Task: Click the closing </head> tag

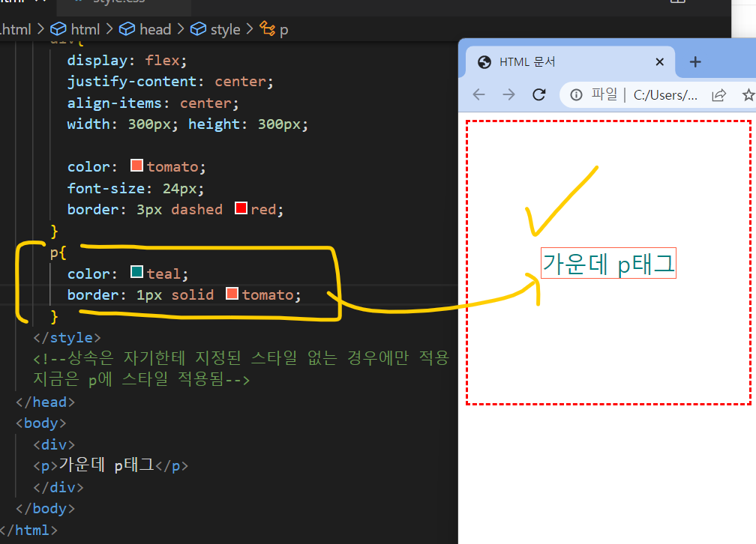Action: [x=45, y=402]
